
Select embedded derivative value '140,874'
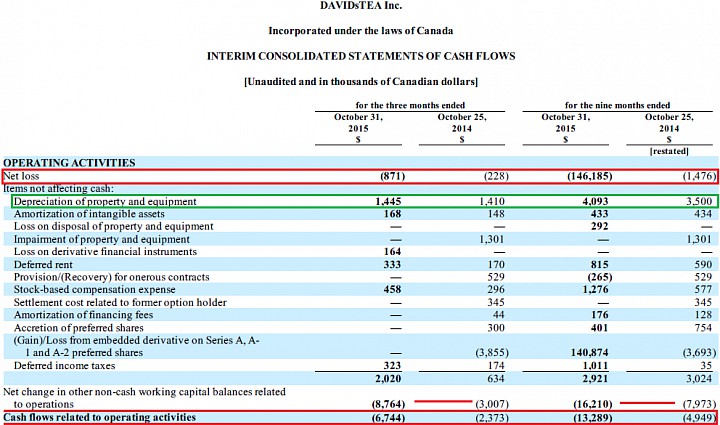point(590,353)
